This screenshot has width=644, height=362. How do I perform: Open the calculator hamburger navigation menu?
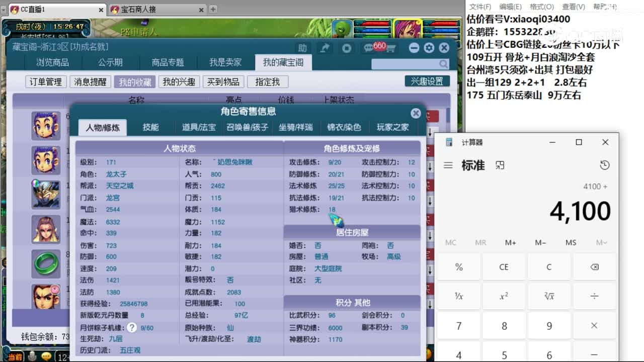pyautogui.click(x=448, y=165)
